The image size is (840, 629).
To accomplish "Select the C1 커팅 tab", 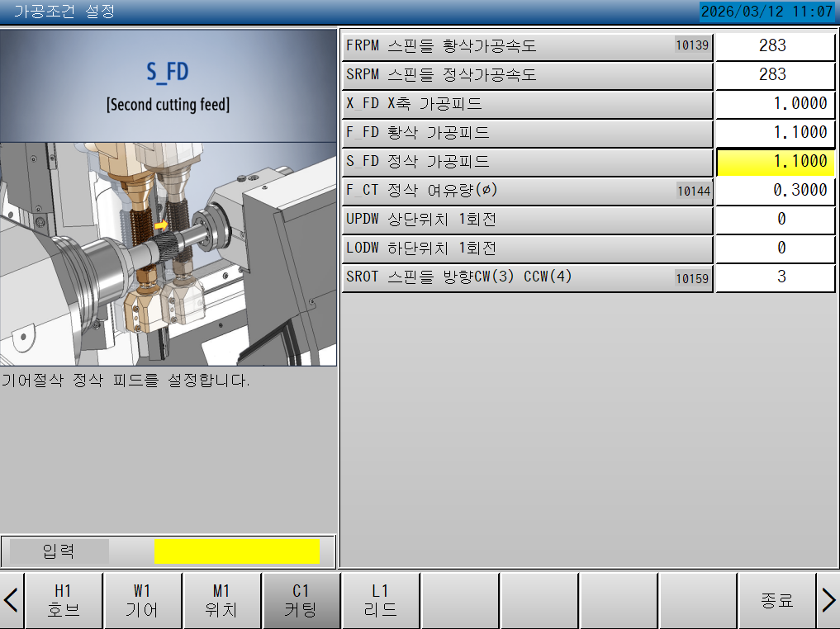I will pyautogui.click(x=301, y=600).
